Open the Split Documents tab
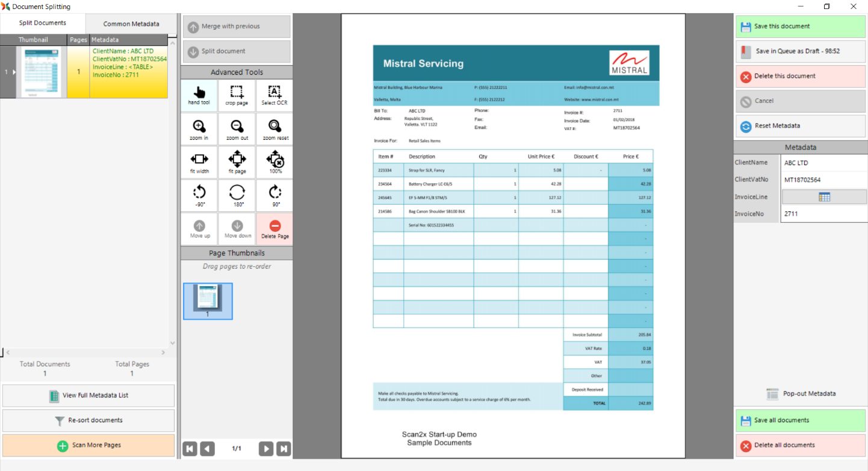 click(x=43, y=23)
